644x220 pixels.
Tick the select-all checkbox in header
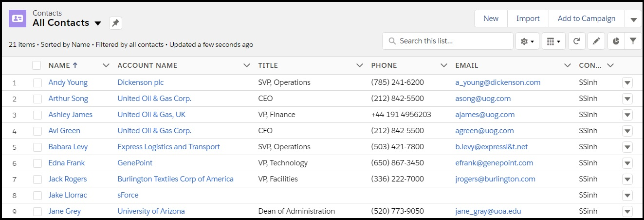(37, 65)
